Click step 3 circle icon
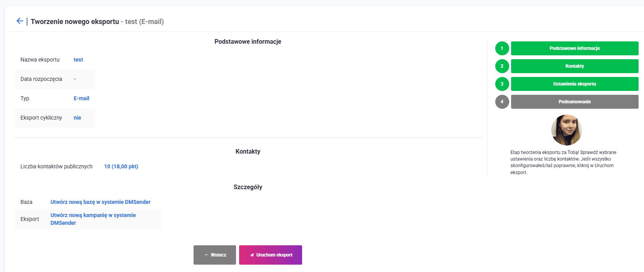 click(502, 84)
